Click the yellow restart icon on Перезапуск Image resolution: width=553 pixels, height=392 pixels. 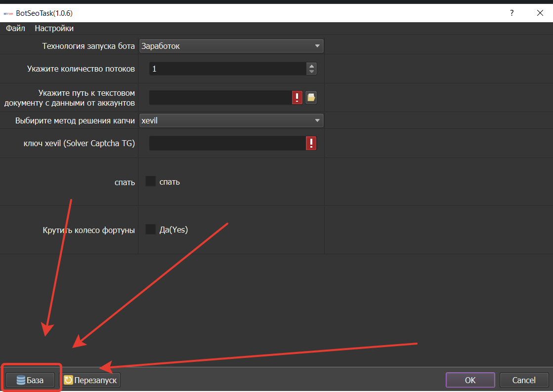68,380
